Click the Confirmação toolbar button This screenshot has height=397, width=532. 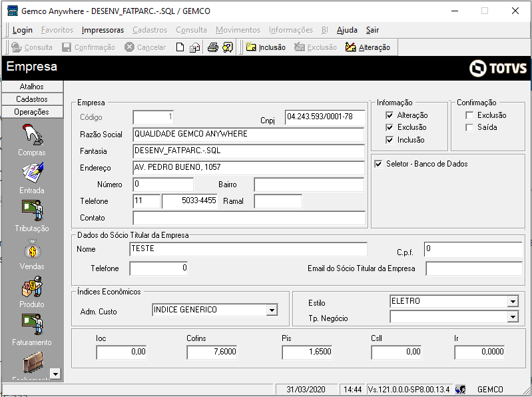(x=89, y=47)
